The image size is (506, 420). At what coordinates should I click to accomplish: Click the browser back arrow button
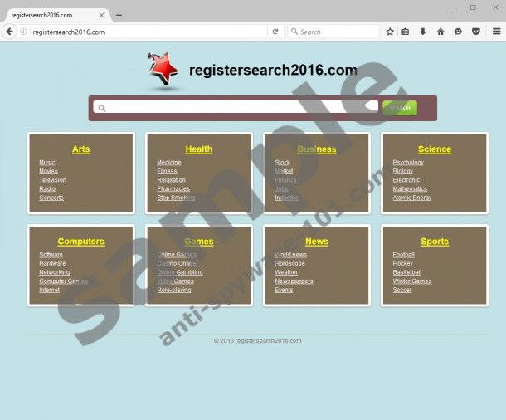point(9,32)
